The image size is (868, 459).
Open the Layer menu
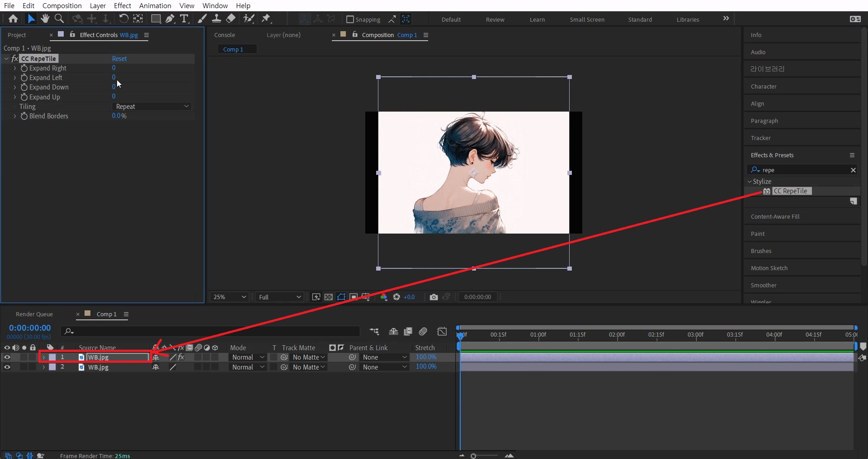[x=98, y=5]
